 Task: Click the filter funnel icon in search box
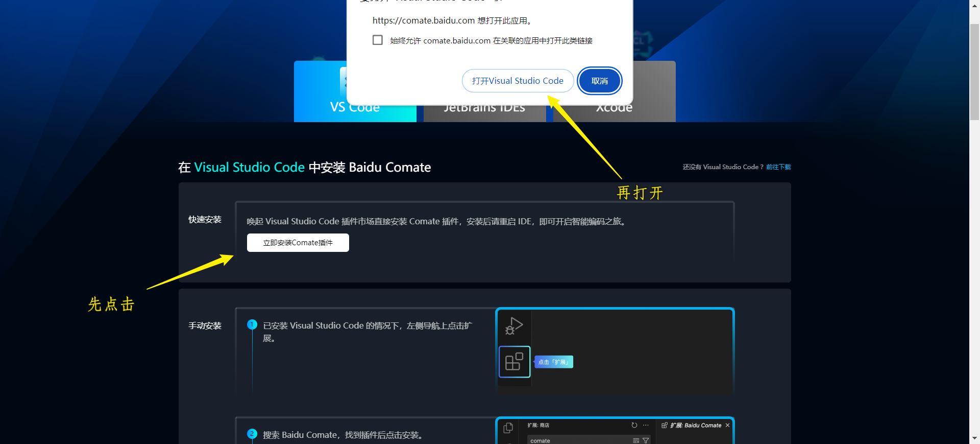[x=646, y=440]
